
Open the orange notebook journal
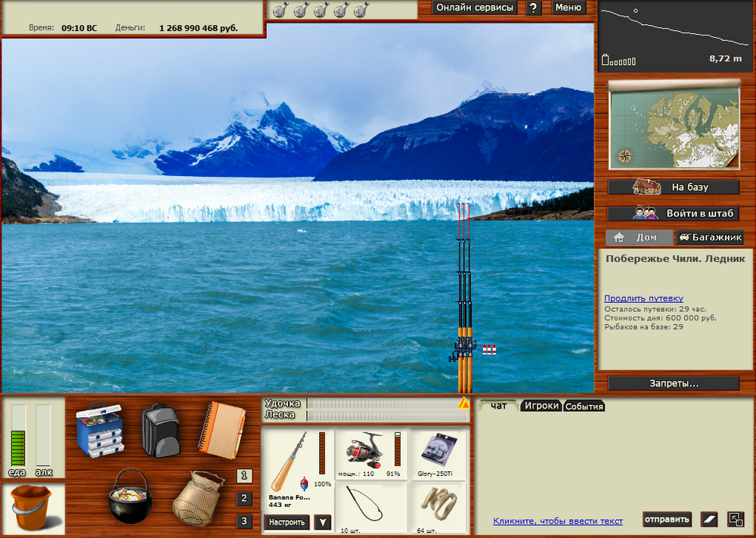click(222, 427)
